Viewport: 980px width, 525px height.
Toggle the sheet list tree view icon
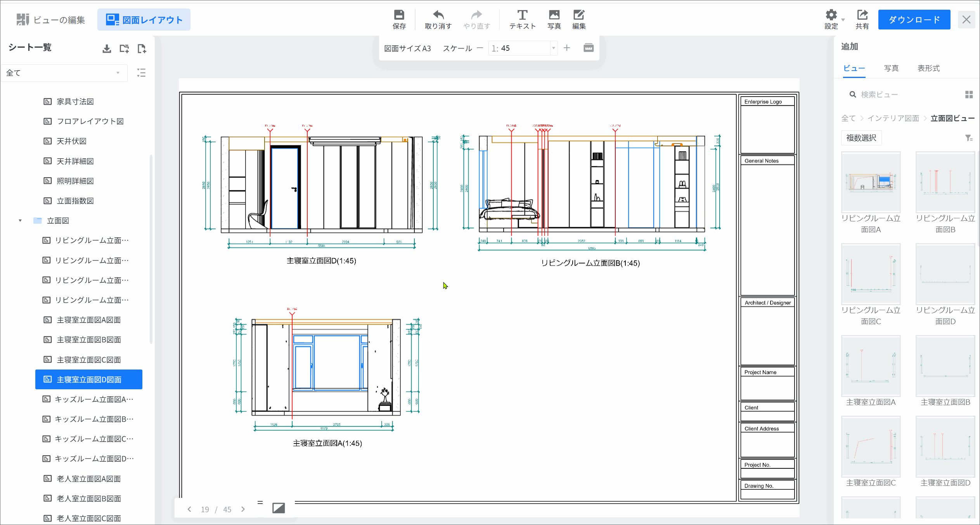coord(141,73)
